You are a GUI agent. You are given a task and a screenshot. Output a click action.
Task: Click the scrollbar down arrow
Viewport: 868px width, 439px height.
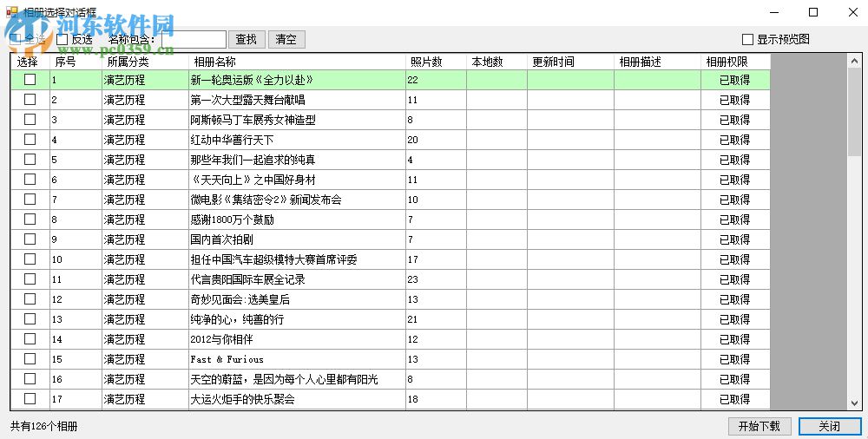tap(853, 403)
